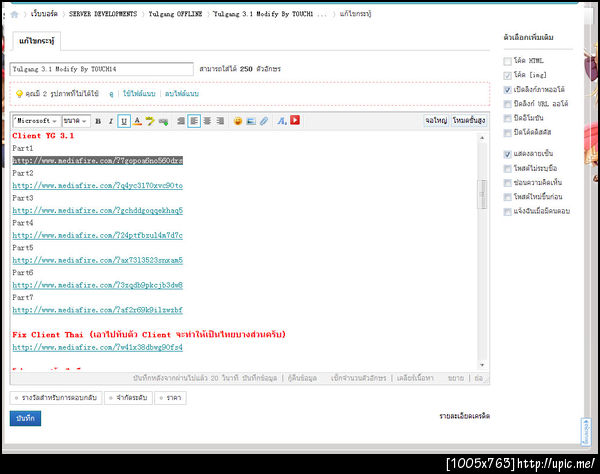Click the 'ดู' view link in tip bar
Viewport: 600px width, 474px height.
click(111, 94)
